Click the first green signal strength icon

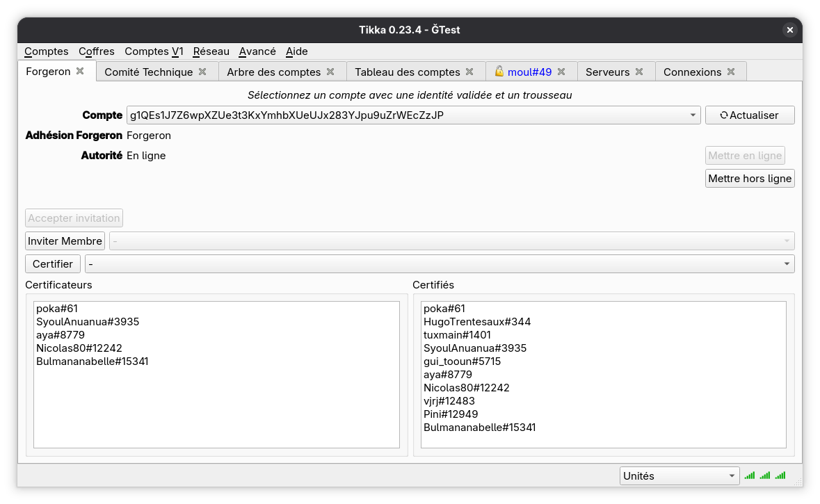click(749, 475)
